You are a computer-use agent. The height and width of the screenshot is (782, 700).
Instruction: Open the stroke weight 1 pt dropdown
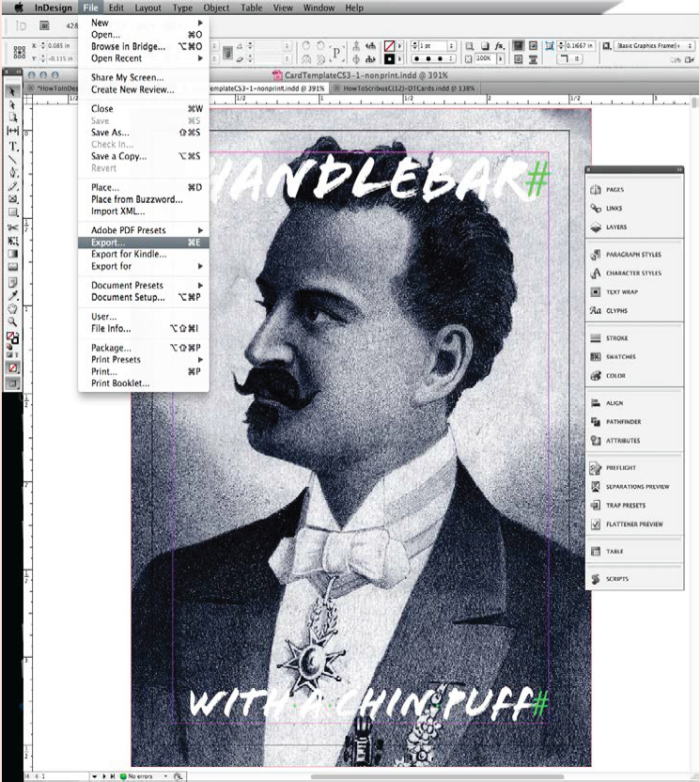pyautogui.click(x=452, y=45)
